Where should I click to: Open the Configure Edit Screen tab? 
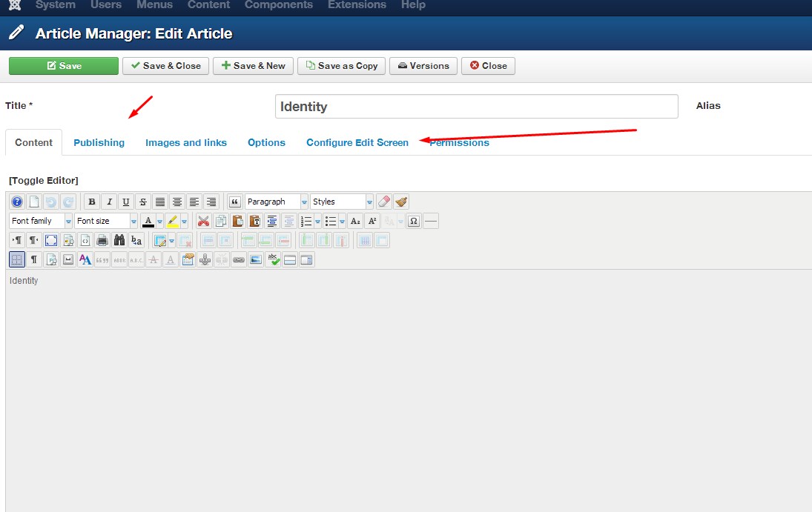pyautogui.click(x=357, y=142)
